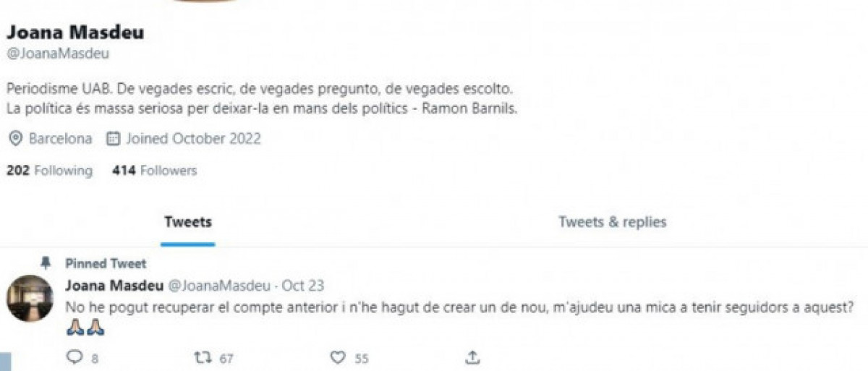Open the tweet via Oct 23 timestamp

(x=303, y=285)
